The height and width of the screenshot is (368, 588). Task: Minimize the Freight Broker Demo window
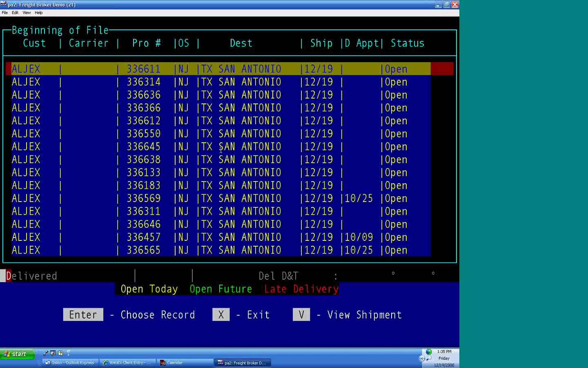[x=438, y=5]
